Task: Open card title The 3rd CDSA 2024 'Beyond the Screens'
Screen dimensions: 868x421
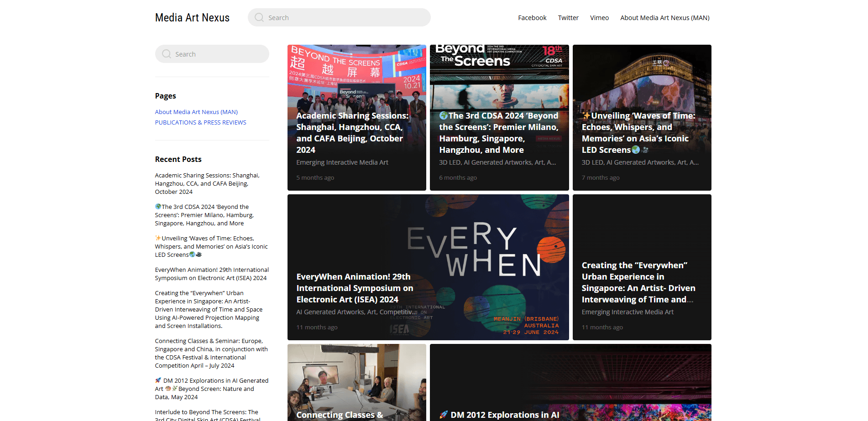Action: pyautogui.click(x=499, y=133)
